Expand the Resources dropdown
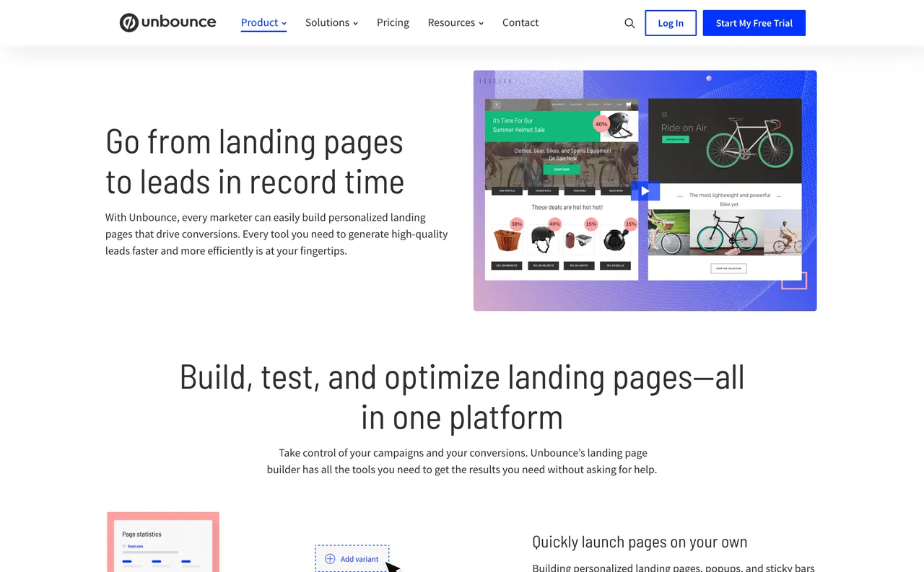 pos(451,22)
